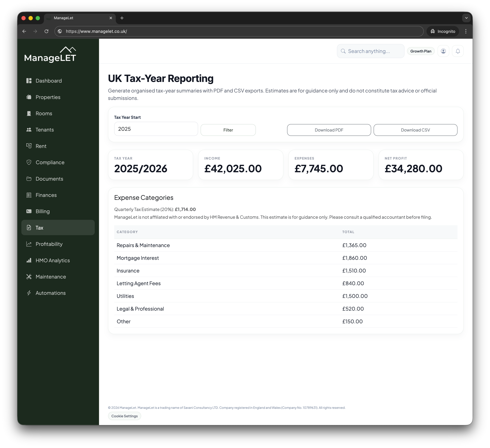The height and width of the screenshot is (448, 490).
Task: Open the Dashboard from the sidebar icon
Action: coord(29,81)
